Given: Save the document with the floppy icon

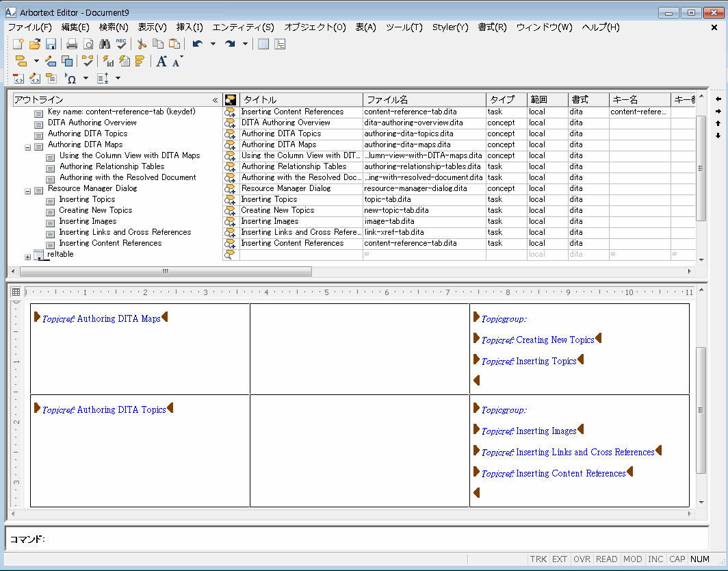Looking at the screenshot, I should tap(51, 44).
